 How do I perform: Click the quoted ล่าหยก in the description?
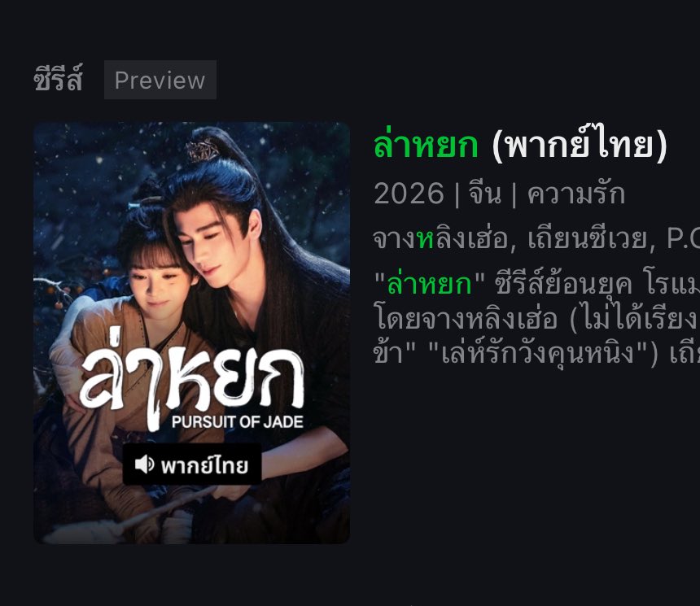[x=430, y=283]
